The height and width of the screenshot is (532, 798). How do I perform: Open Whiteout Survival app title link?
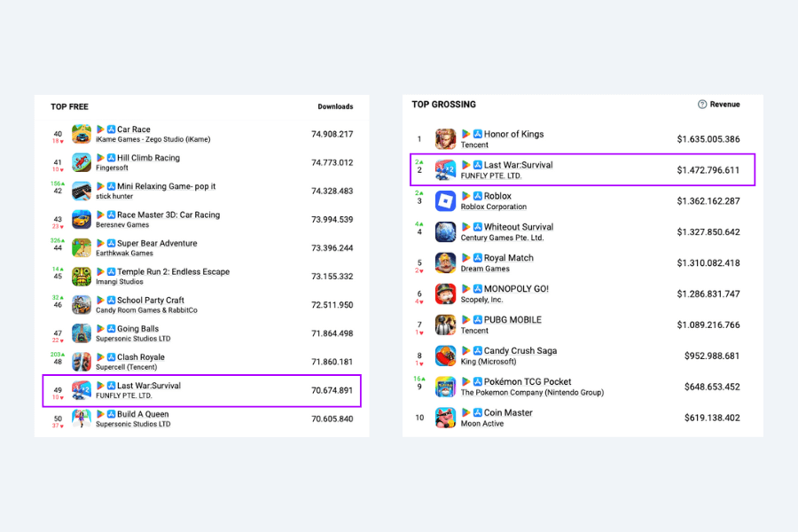click(x=518, y=227)
